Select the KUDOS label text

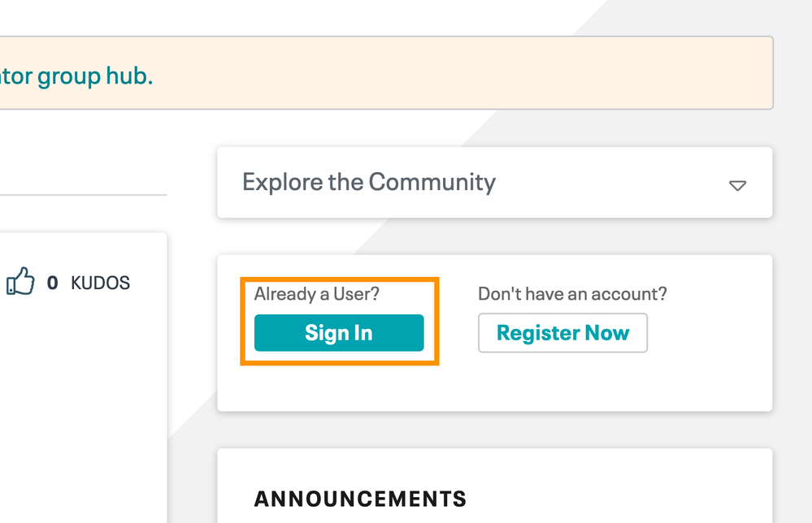(100, 283)
